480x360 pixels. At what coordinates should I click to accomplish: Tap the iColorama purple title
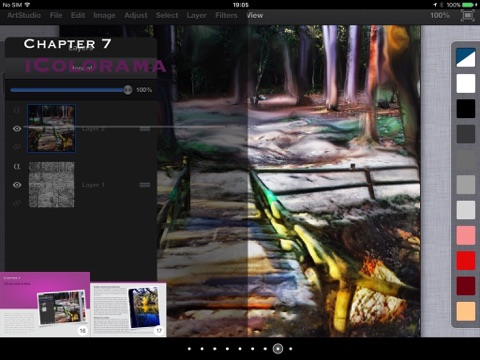click(x=95, y=66)
